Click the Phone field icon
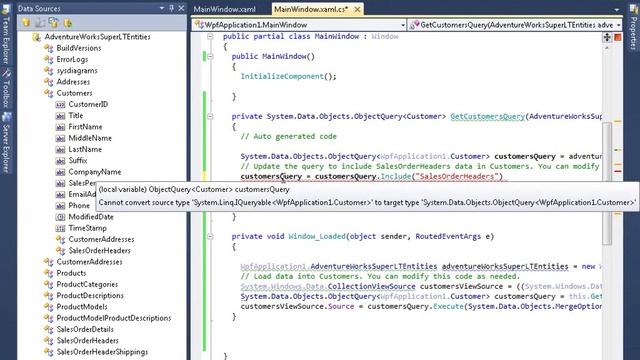 click(x=60, y=206)
